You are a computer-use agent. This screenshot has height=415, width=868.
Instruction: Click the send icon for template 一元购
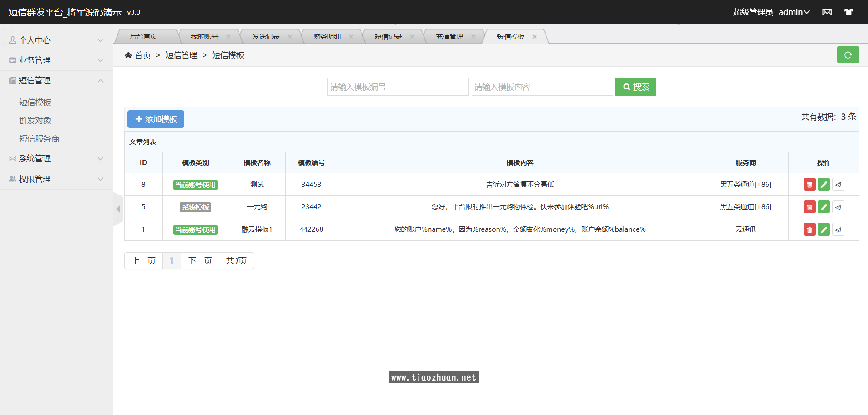(x=839, y=206)
